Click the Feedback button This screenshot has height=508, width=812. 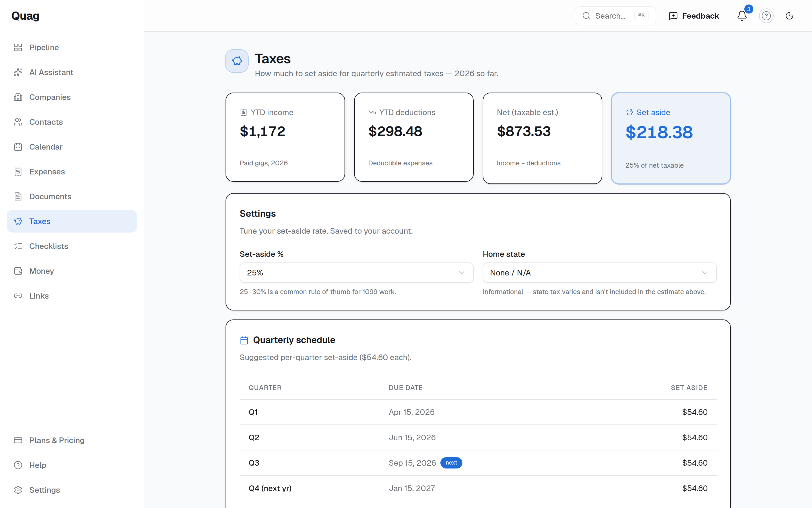click(x=694, y=16)
